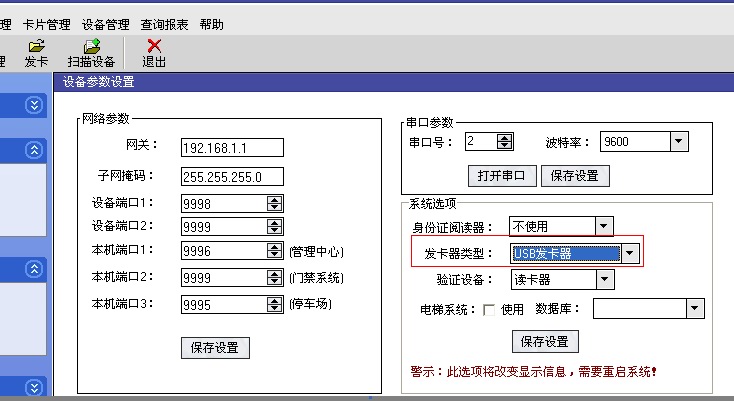Open the 查询报表 menu
The height and width of the screenshot is (401, 734).
166,24
